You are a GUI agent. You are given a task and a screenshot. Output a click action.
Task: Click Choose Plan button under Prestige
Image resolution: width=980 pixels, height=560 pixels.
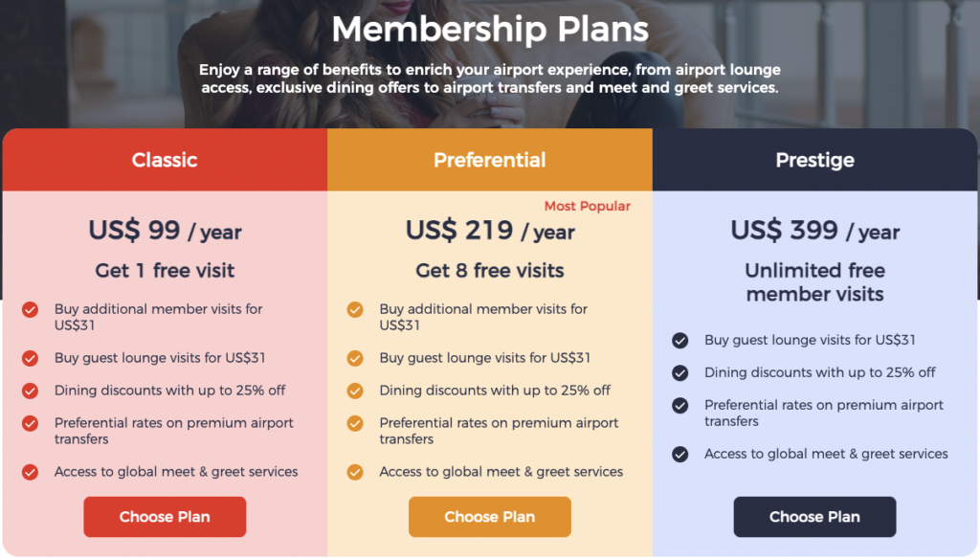coord(814,517)
